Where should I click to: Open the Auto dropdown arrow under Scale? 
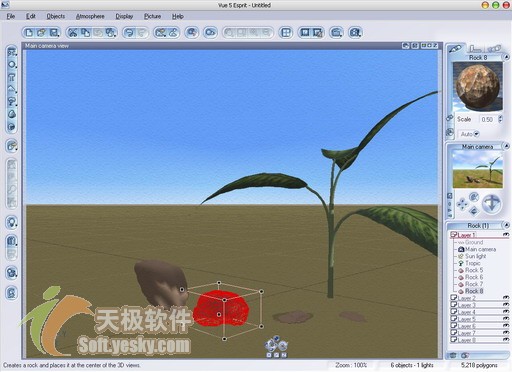[x=477, y=134]
